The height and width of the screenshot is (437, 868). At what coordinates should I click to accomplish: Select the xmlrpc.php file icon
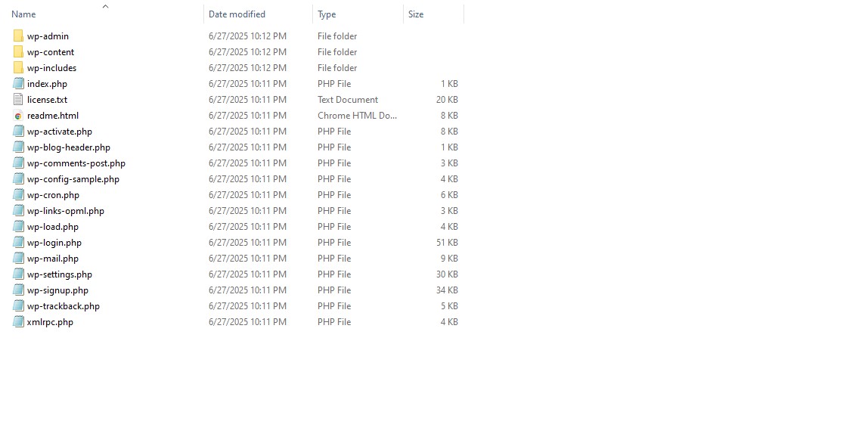18,322
